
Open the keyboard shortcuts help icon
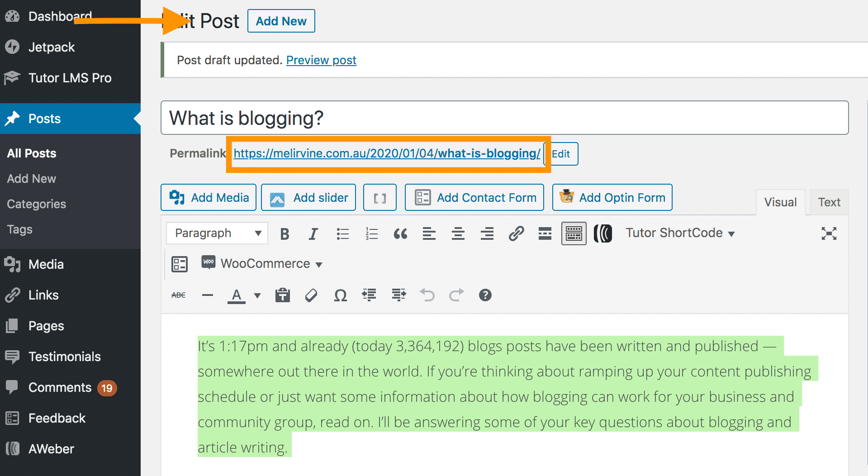click(485, 295)
